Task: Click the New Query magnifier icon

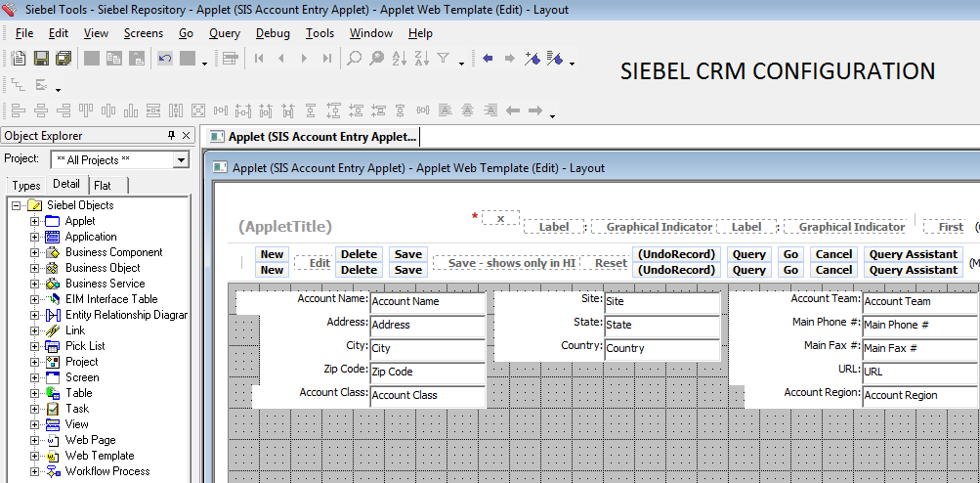Action: tap(355, 59)
